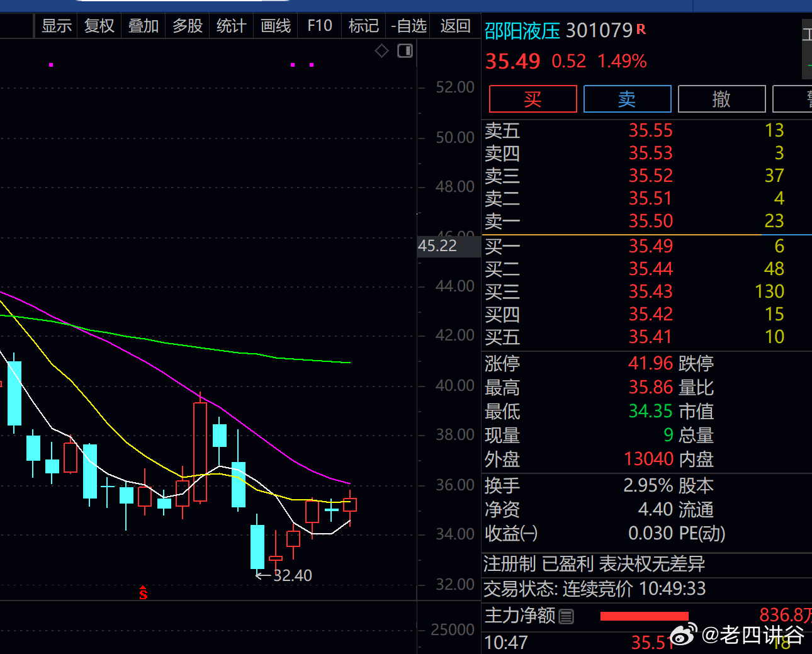
Task: Click the 最高 value 35.86
Action: (651, 387)
